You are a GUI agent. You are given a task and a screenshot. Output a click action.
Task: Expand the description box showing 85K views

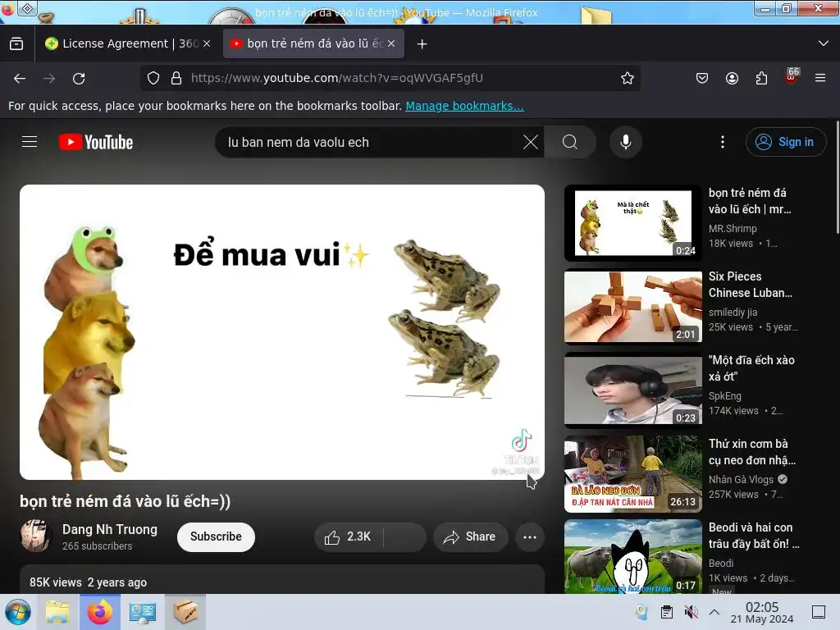pos(282,579)
